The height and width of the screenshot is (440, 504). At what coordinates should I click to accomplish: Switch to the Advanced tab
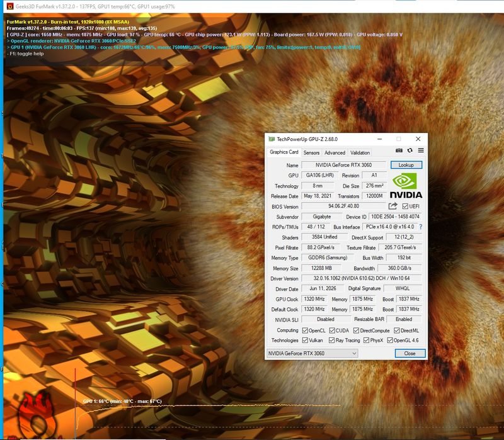click(x=335, y=153)
